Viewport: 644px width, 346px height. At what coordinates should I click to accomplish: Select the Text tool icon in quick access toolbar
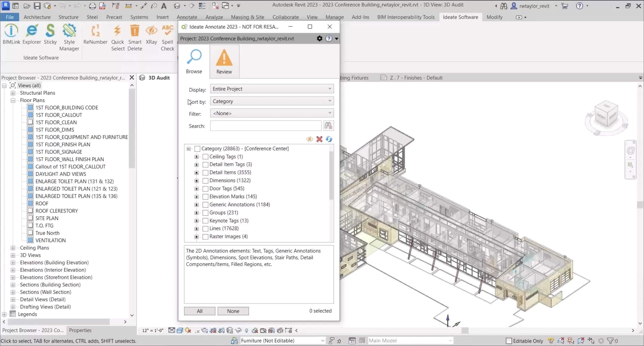[x=164, y=6]
